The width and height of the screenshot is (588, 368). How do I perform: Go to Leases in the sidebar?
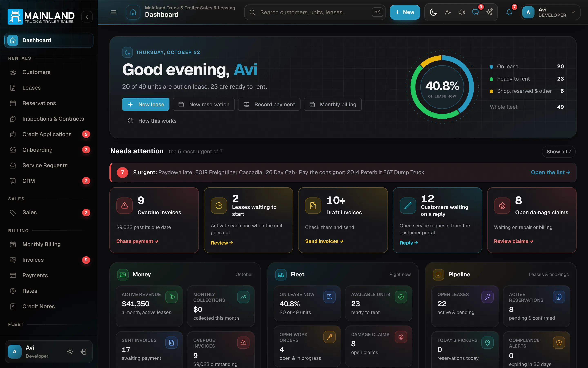(49, 88)
